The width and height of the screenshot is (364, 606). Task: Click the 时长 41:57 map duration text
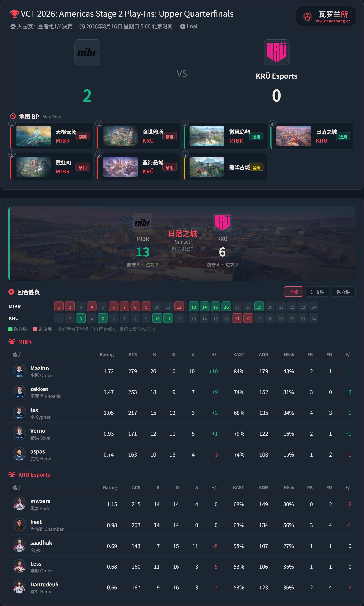coord(182,249)
